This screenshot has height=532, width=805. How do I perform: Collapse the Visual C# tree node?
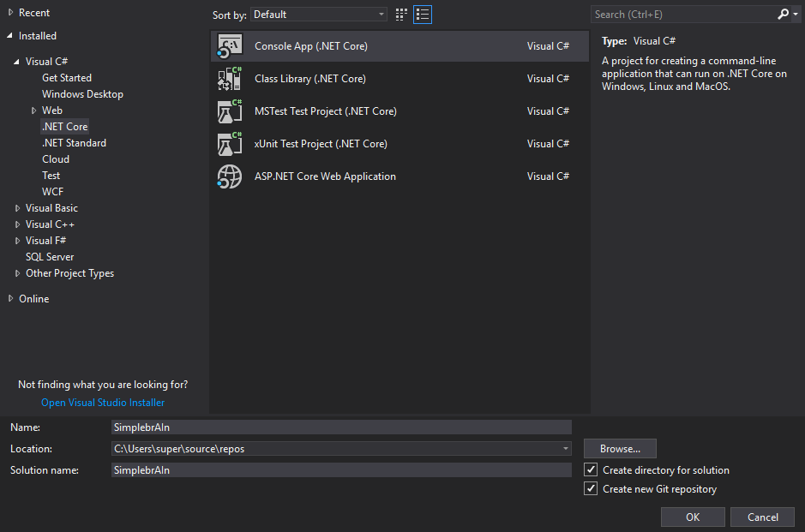pos(18,62)
